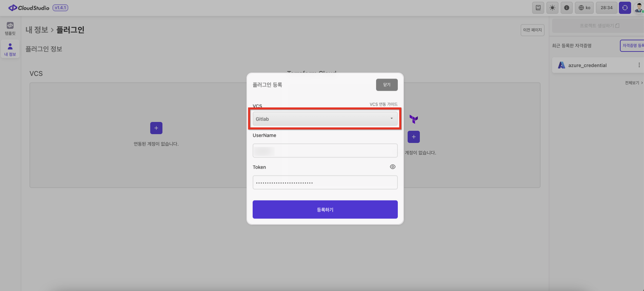
Task: Open the user avatar profile
Action: click(x=639, y=8)
